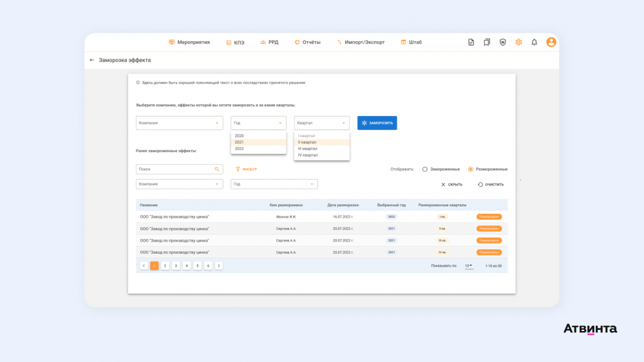Go to page 5
The height and width of the screenshot is (362, 644).
(x=198, y=266)
